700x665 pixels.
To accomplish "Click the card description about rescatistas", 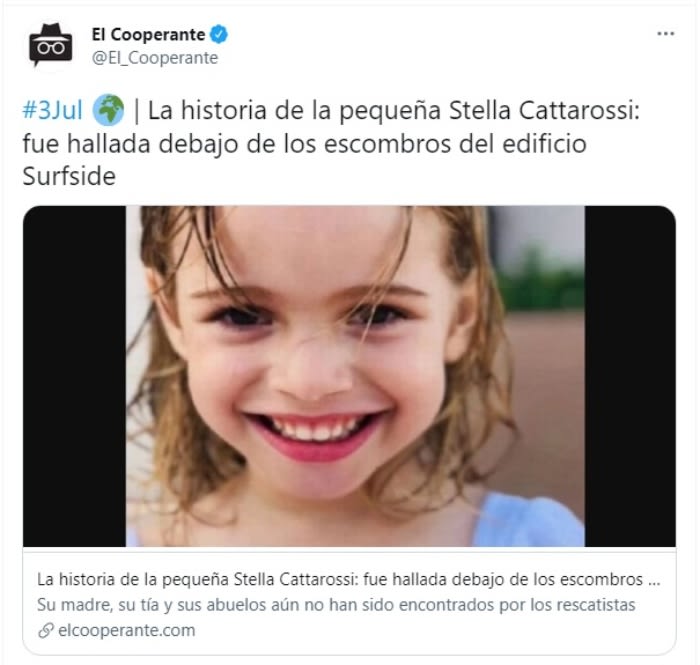I will click(x=336, y=605).
